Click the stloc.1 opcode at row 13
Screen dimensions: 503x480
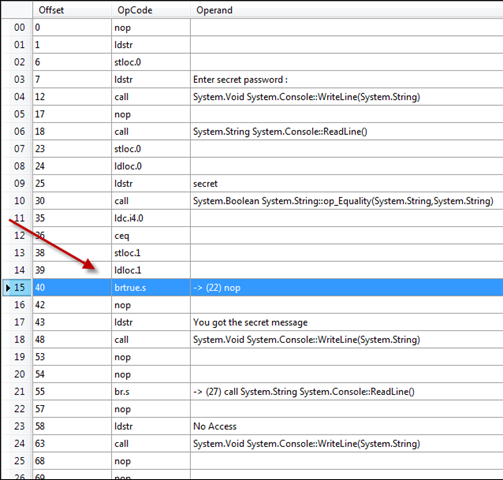pyautogui.click(x=151, y=253)
